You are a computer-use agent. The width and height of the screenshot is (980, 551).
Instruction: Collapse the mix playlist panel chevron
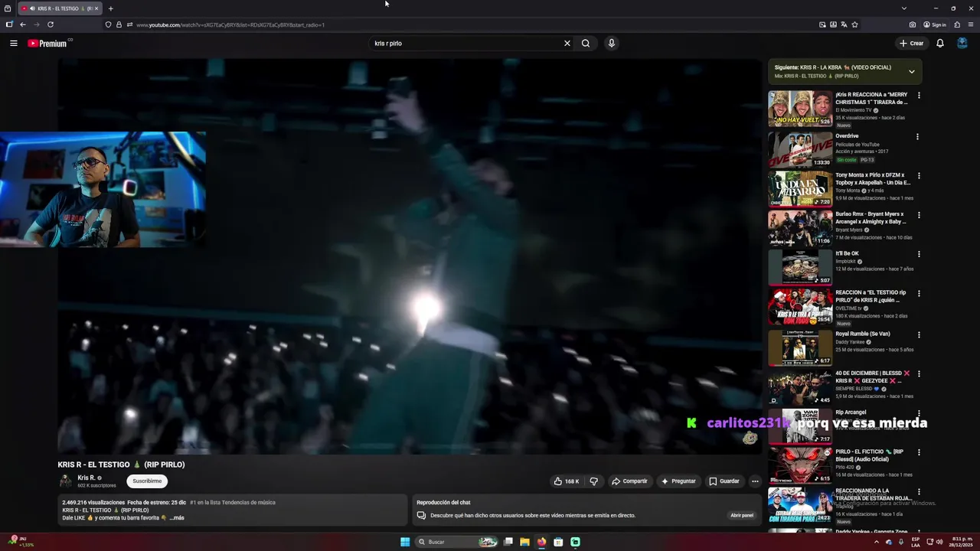(x=911, y=71)
